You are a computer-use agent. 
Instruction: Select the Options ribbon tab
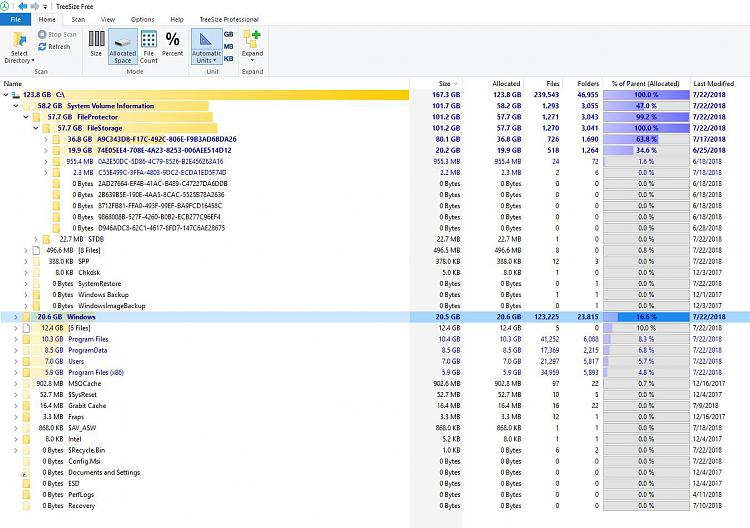(143, 19)
